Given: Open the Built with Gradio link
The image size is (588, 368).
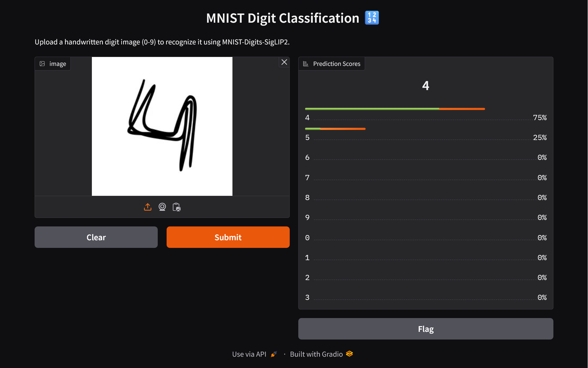Looking at the screenshot, I should [x=316, y=354].
